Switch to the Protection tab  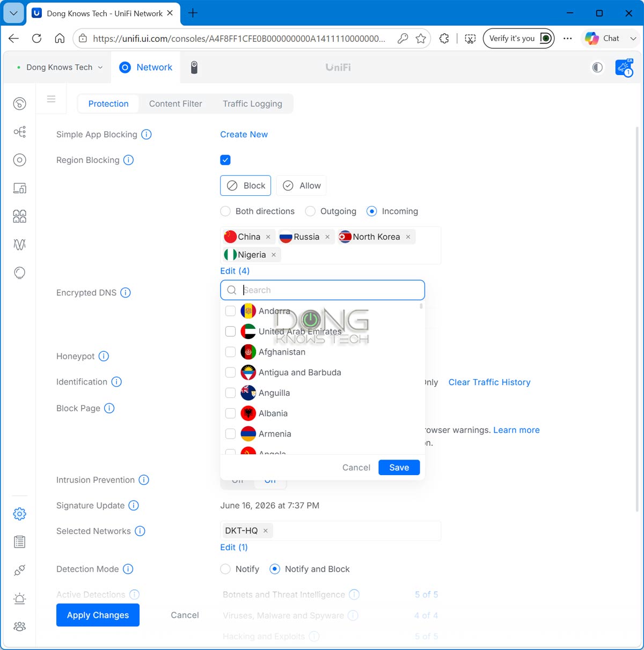pyautogui.click(x=108, y=104)
